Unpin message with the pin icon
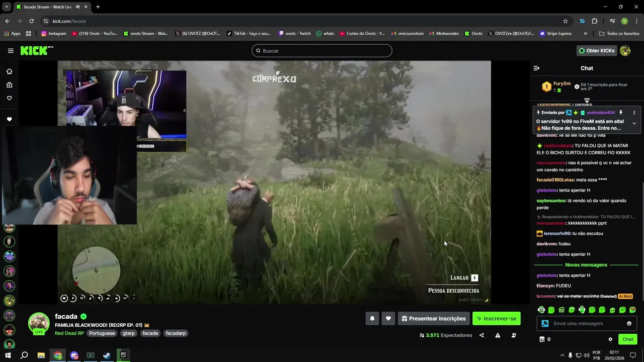Image resolution: width=644 pixels, height=362 pixels. pos(621,113)
